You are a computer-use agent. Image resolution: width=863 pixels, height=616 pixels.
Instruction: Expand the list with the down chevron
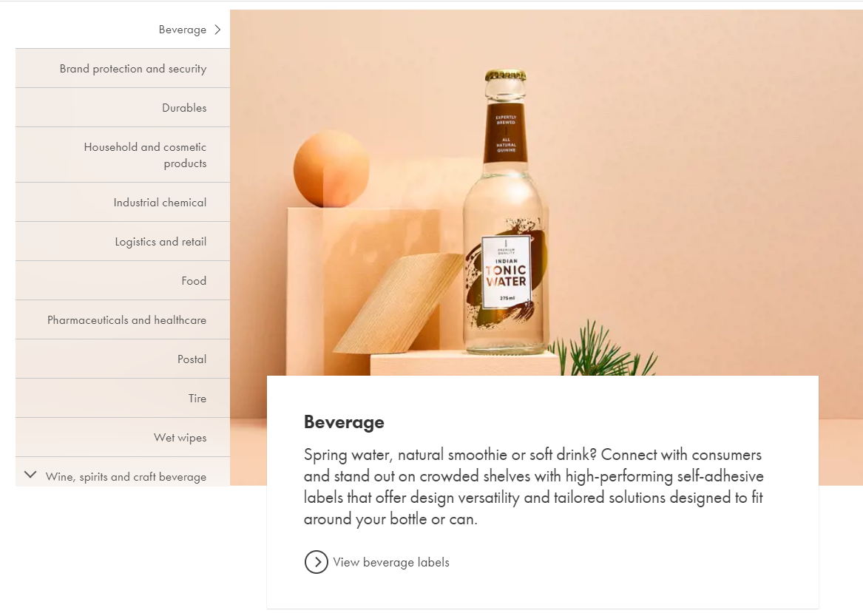pos(31,475)
